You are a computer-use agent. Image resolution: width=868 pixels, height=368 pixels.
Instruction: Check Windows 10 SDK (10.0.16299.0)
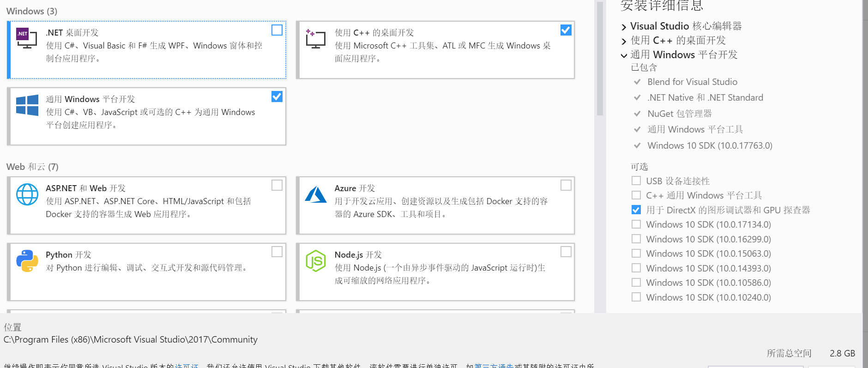point(636,239)
